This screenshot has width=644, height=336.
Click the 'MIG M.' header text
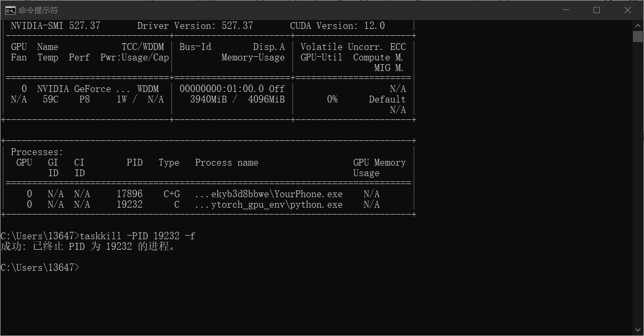389,68
